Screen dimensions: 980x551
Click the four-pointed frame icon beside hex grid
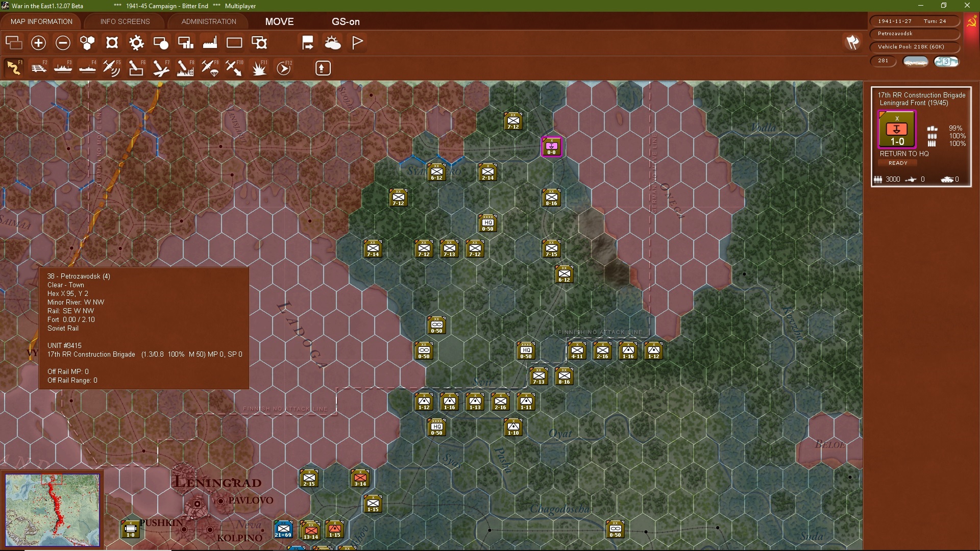click(112, 43)
